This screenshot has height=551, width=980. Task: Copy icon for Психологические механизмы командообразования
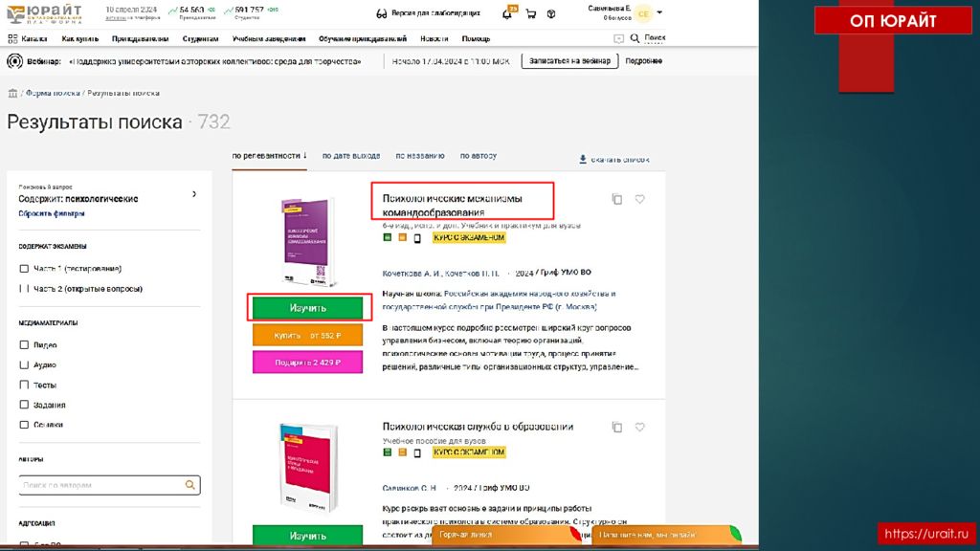click(617, 199)
